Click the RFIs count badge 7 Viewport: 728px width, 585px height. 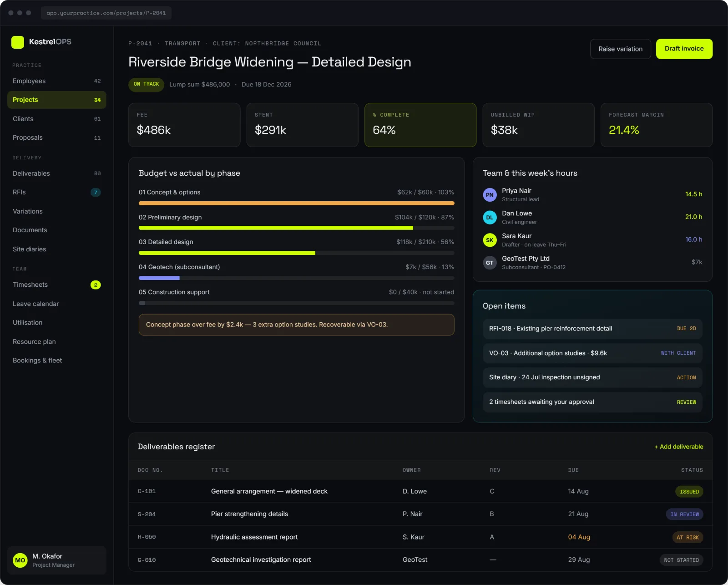[x=96, y=193]
